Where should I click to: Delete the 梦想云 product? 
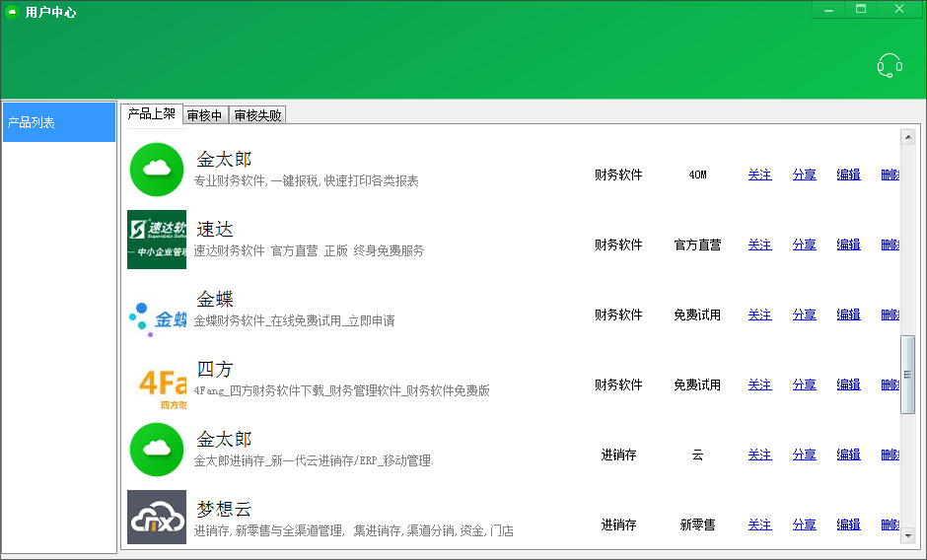click(x=890, y=525)
